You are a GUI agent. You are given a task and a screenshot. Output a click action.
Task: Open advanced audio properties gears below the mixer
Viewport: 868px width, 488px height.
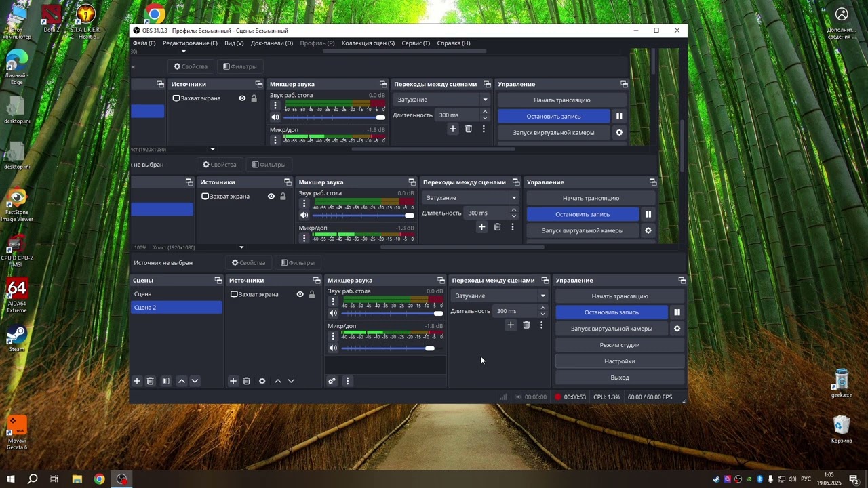coord(332,381)
